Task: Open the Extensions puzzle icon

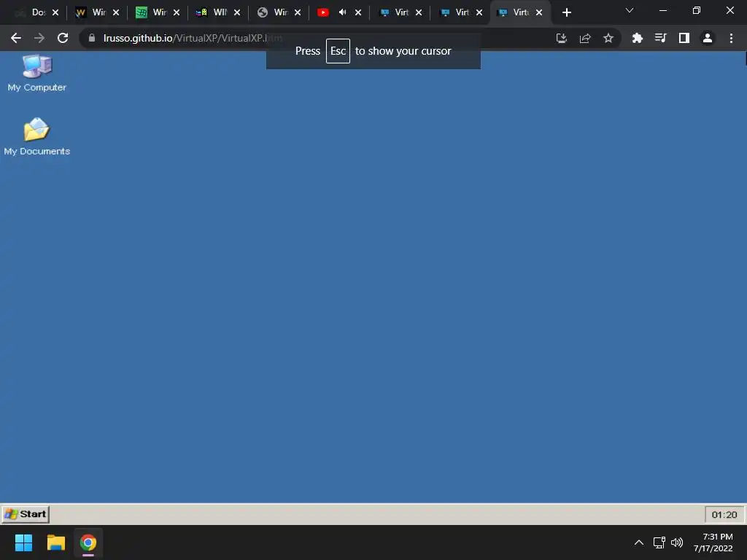Action: coord(638,38)
